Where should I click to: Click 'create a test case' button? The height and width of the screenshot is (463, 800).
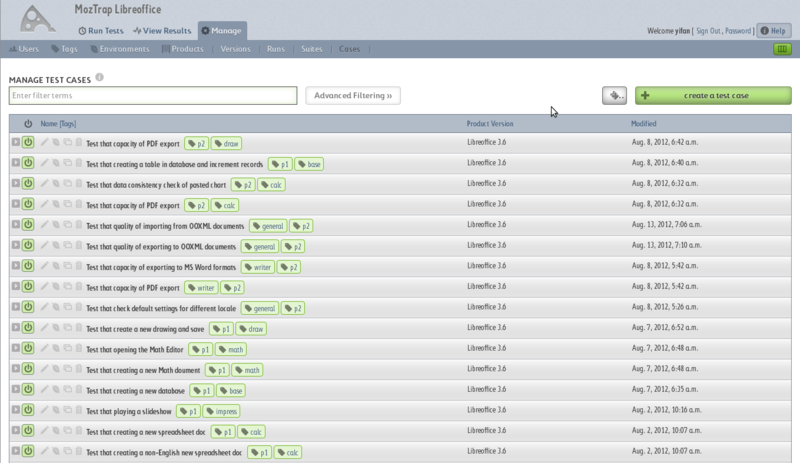(x=713, y=95)
